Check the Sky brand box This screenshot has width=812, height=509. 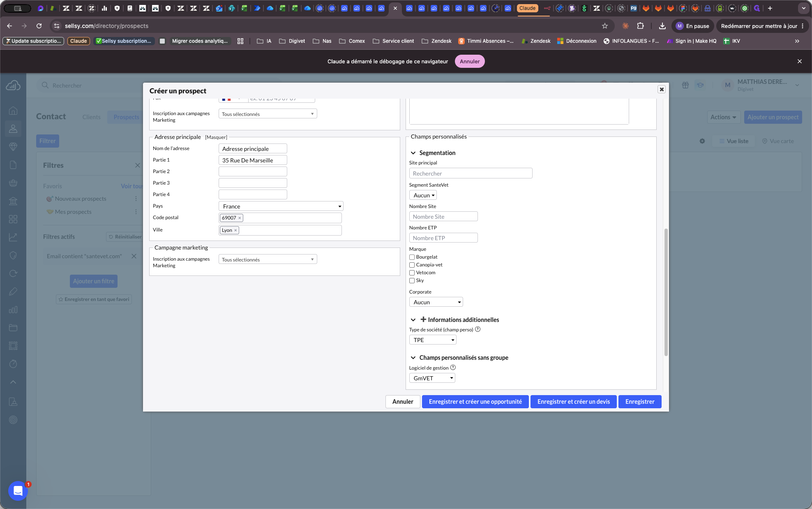point(412,281)
